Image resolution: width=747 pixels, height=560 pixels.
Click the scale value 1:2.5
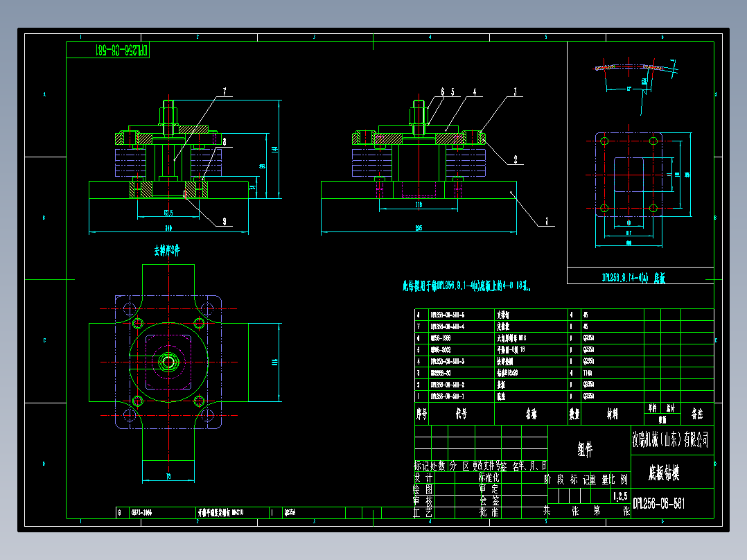(620, 496)
